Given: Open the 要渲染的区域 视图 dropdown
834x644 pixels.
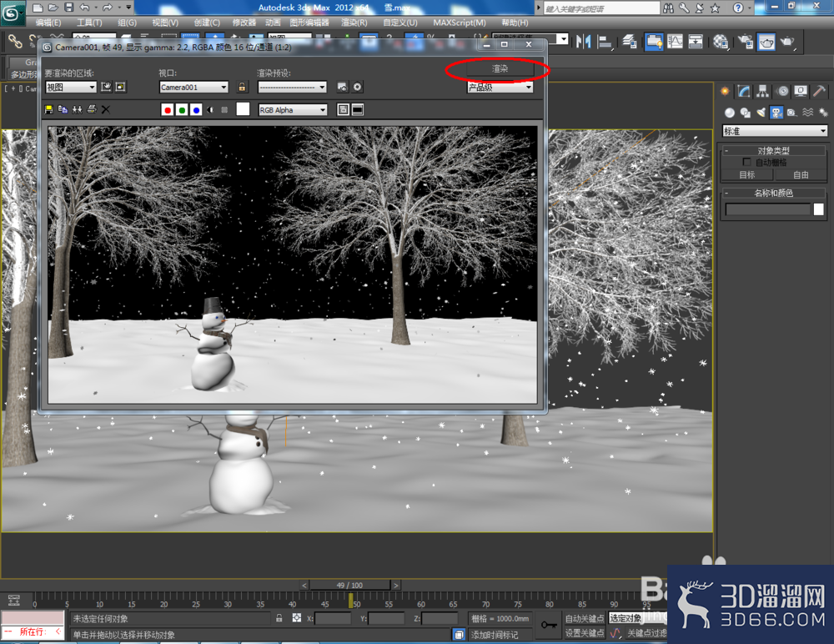Looking at the screenshot, I should click(71, 87).
